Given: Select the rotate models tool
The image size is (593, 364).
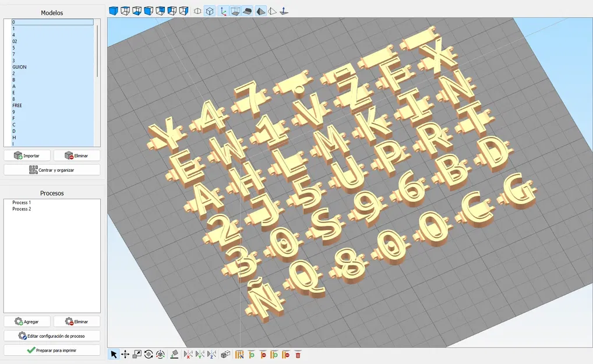Looking at the screenshot, I should [x=149, y=355].
